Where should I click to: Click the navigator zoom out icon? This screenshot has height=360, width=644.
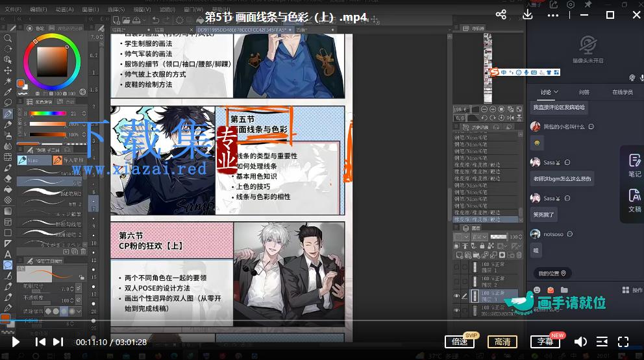[x=484, y=109]
